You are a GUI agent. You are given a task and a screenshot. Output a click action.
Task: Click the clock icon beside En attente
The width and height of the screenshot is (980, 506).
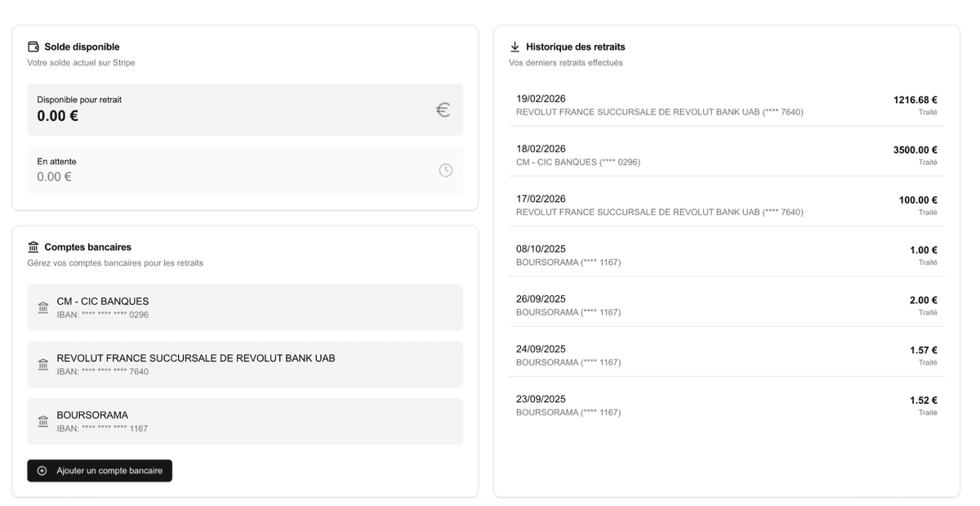445,170
